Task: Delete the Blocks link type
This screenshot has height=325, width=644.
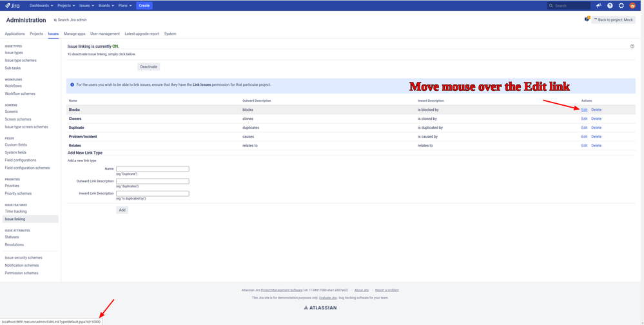Action: tap(596, 110)
